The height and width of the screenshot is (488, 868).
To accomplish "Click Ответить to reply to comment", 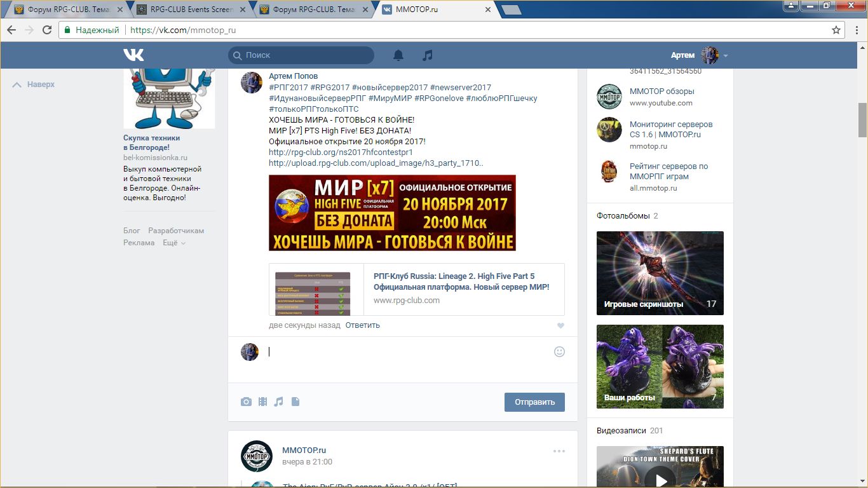I will click(x=362, y=325).
